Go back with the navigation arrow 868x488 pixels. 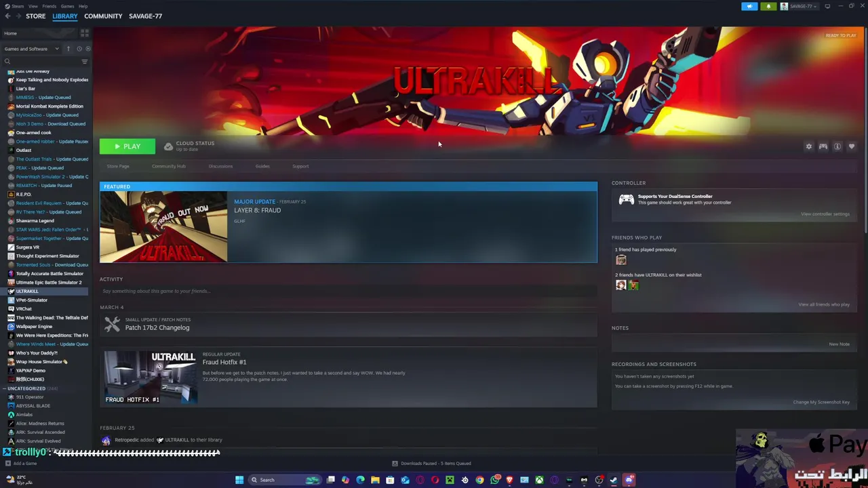point(7,16)
